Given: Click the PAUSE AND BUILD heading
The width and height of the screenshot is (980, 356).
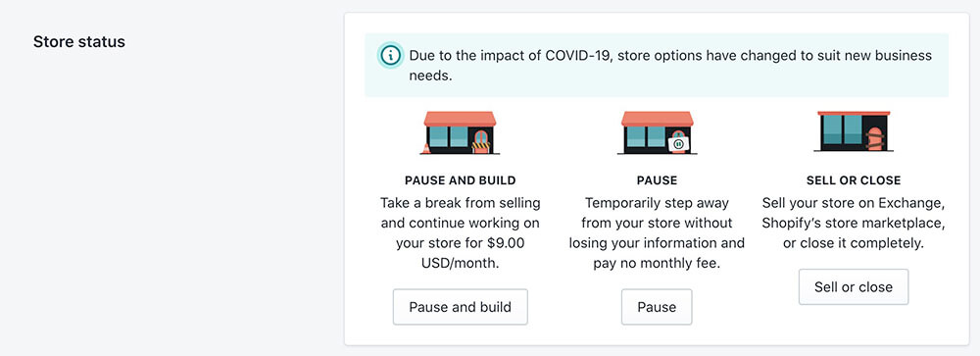Looking at the screenshot, I should 460,180.
